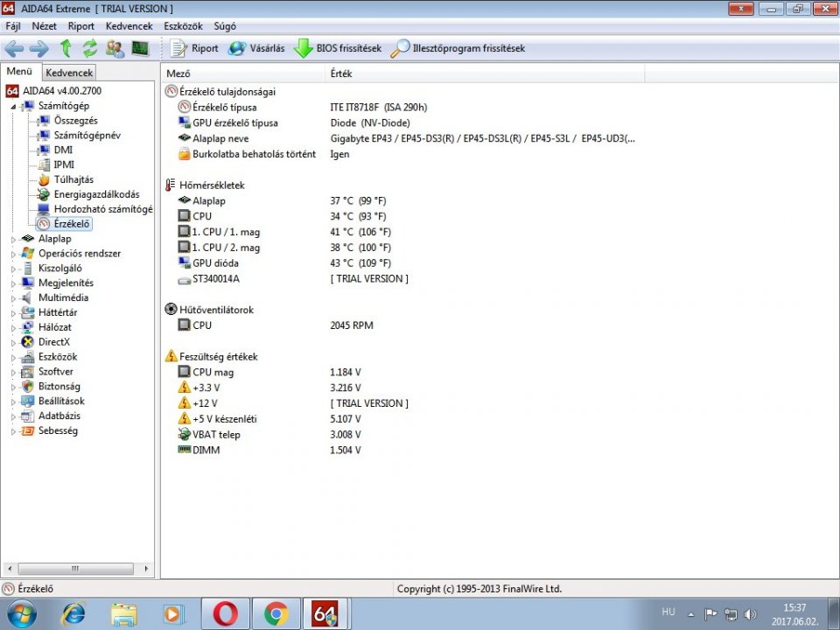Expand the Háttértár tree node
This screenshot has width=840, height=630.
pyautogui.click(x=13, y=313)
